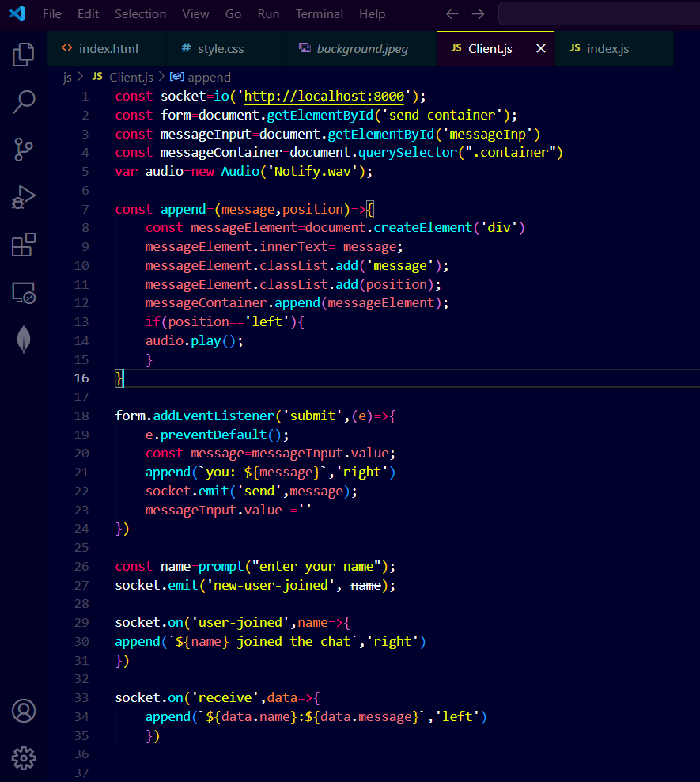Click querySelector on line 4

[407, 153]
